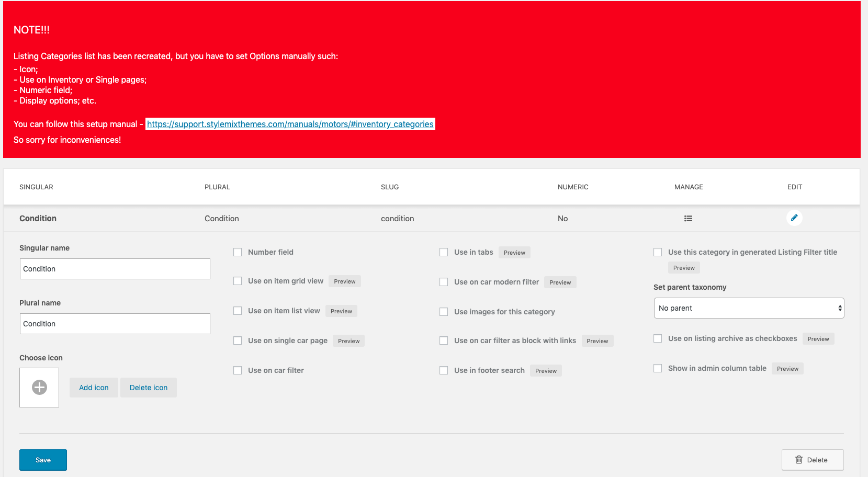
Task: Click the Add icon button
Action: 94,388
